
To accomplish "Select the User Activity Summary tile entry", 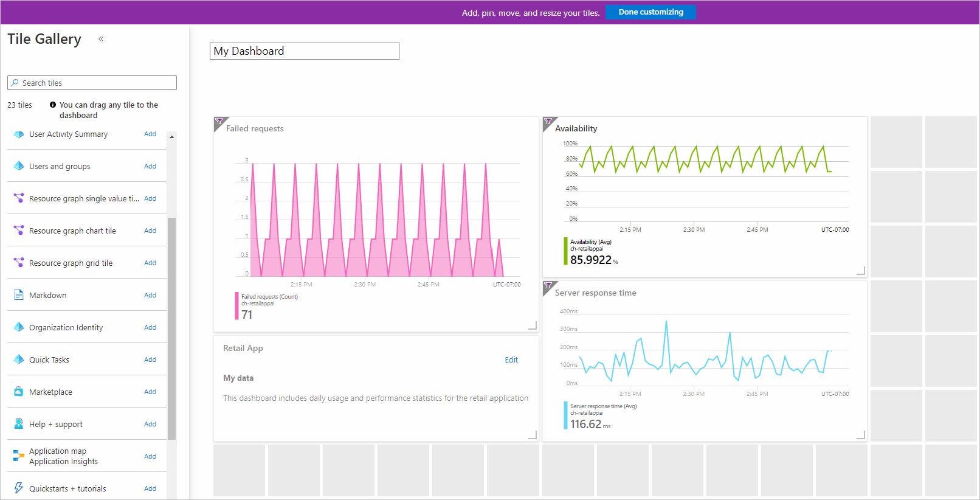I will [x=68, y=134].
